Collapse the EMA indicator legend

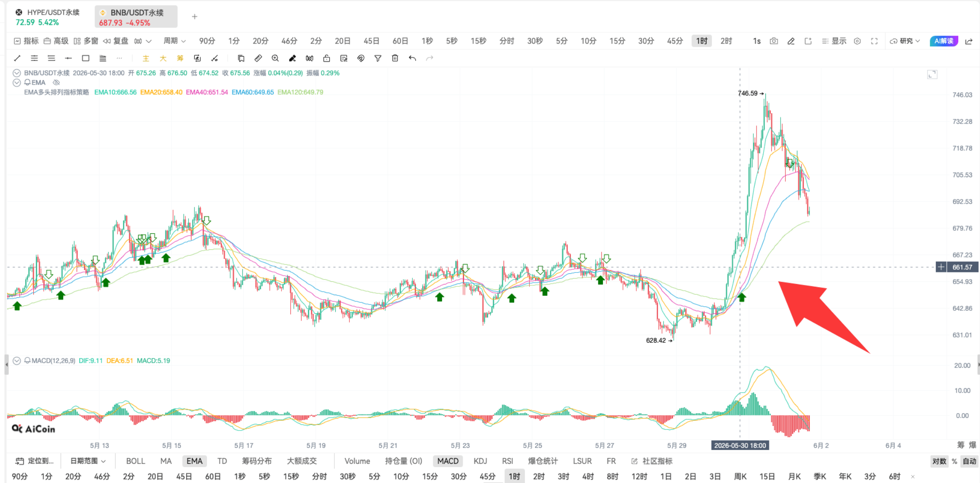pyautogui.click(x=17, y=82)
